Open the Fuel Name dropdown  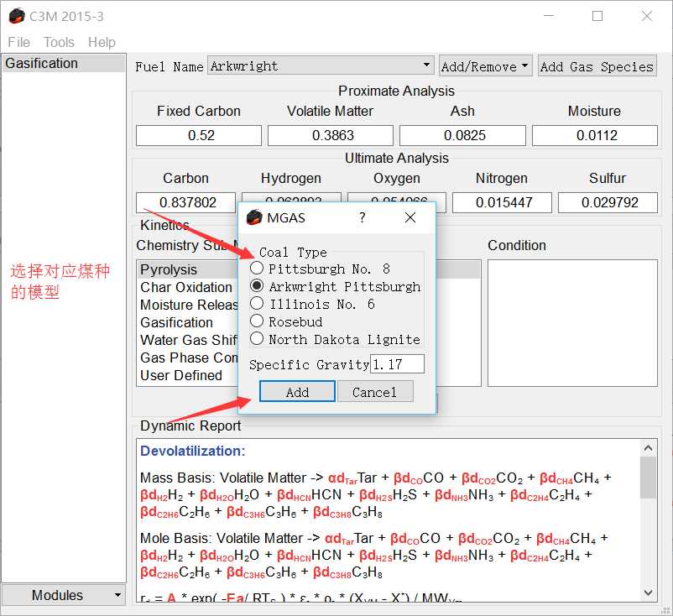(321, 65)
